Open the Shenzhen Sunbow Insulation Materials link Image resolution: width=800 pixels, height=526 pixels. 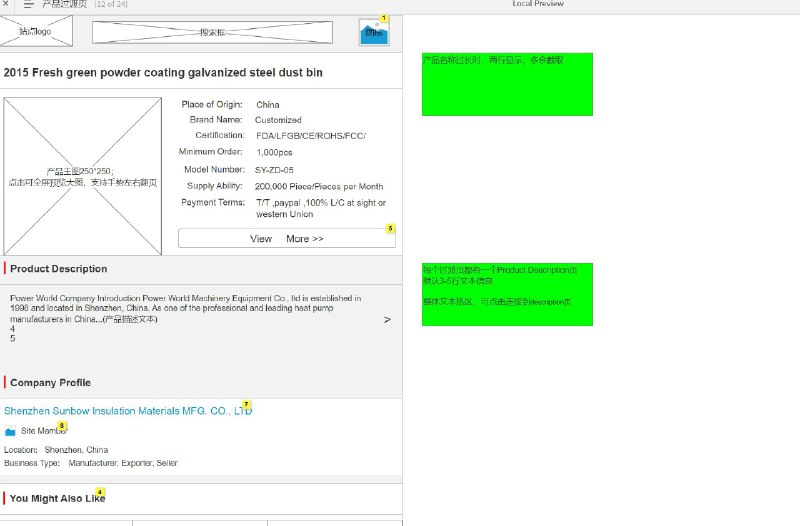128,411
